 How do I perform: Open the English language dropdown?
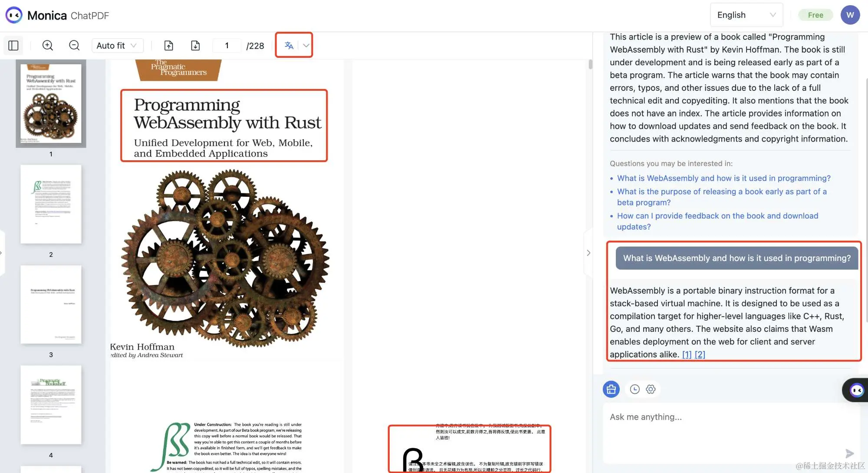(746, 15)
